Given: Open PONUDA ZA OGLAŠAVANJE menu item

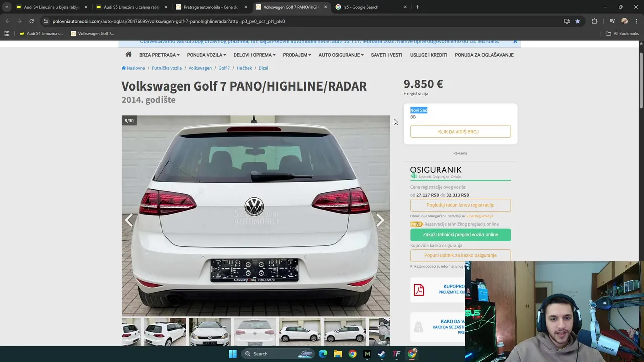Looking at the screenshot, I should [484, 55].
